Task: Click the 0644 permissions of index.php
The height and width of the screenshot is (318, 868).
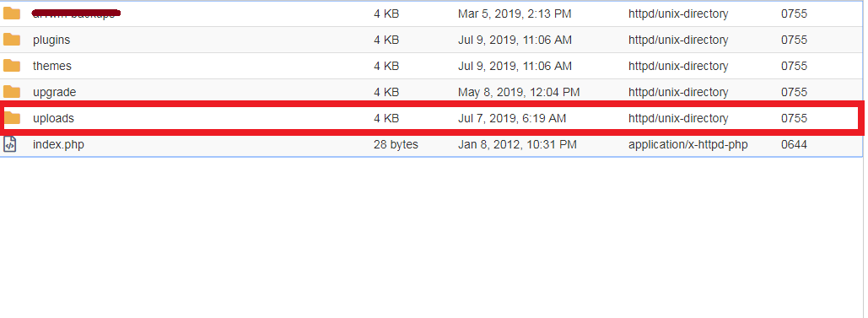Action: click(x=794, y=144)
